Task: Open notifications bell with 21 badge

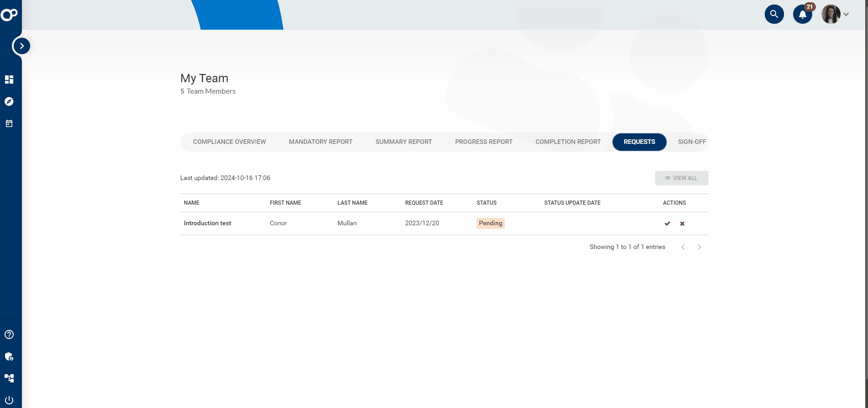Action: coord(802,14)
